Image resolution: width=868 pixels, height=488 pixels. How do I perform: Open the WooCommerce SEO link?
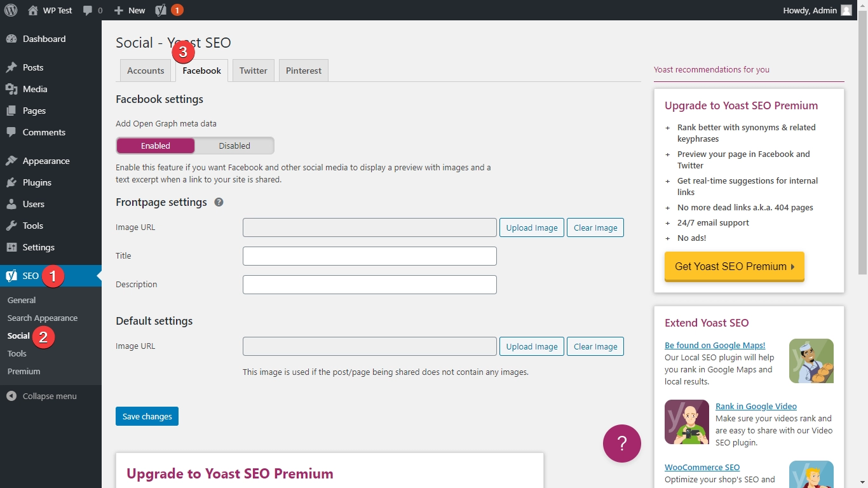702,467
